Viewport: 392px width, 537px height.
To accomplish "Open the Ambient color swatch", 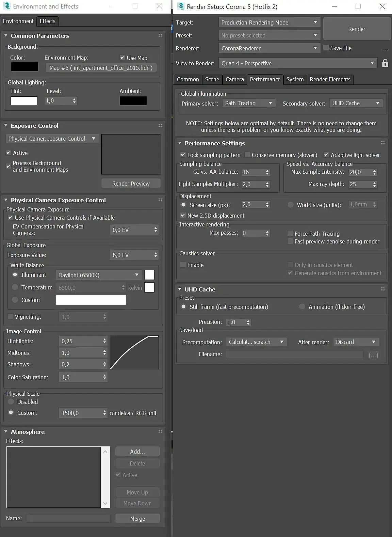I will click(133, 101).
